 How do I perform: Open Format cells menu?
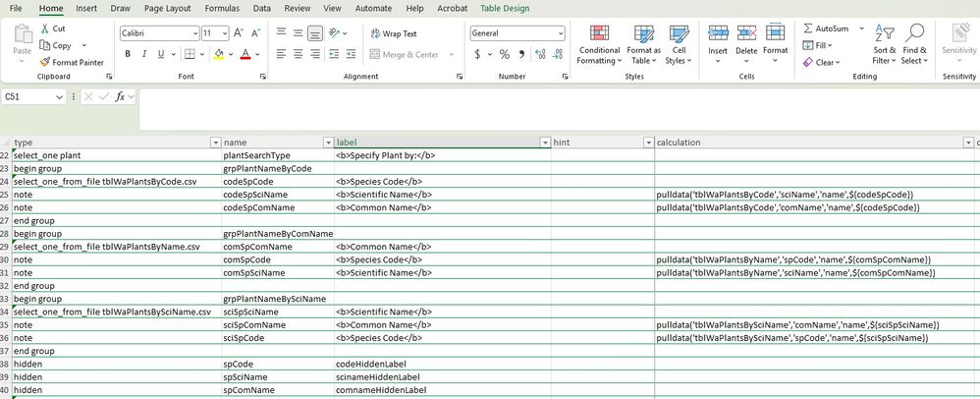click(775, 45)
